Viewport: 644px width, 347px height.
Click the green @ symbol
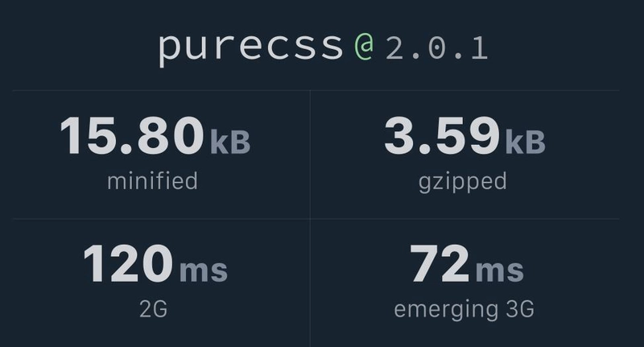click(365, 47)
